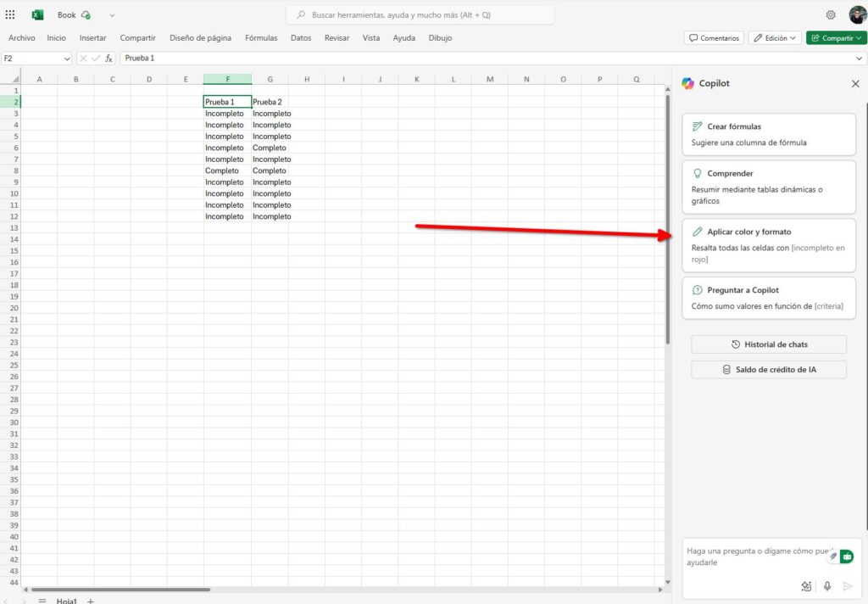The image size is (868, 604).
Task: Select cell Prueba 1
Action: coord(227,102)
